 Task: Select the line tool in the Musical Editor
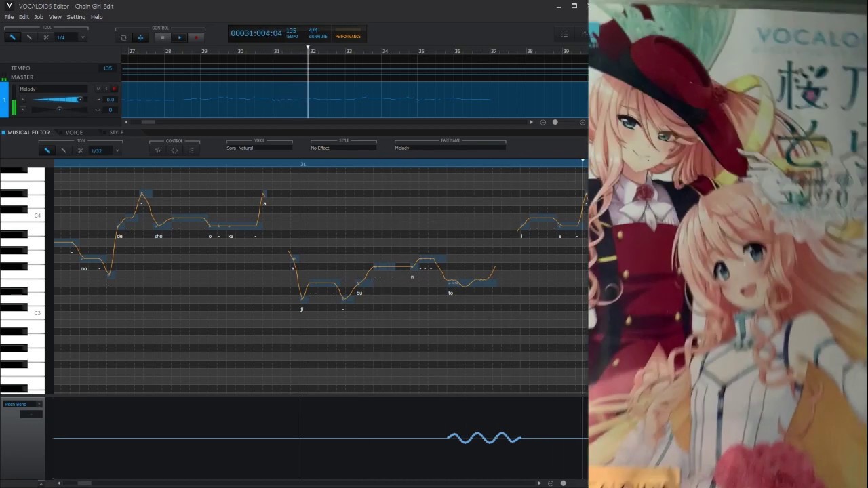pyautogui.click(x=64, y=150)
